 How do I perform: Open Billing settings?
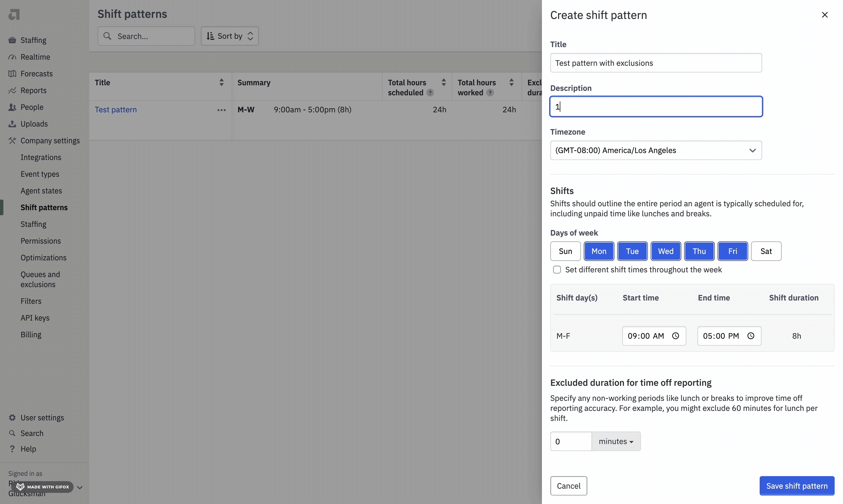point(31,334)
